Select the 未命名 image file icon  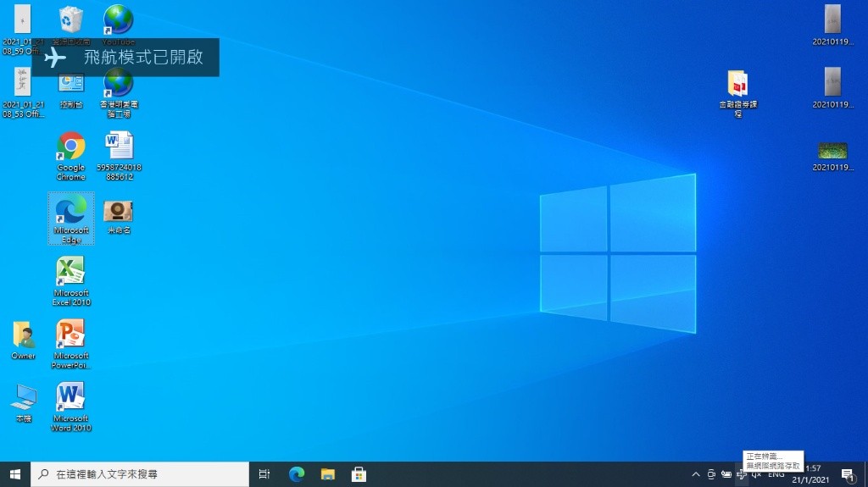119,217
